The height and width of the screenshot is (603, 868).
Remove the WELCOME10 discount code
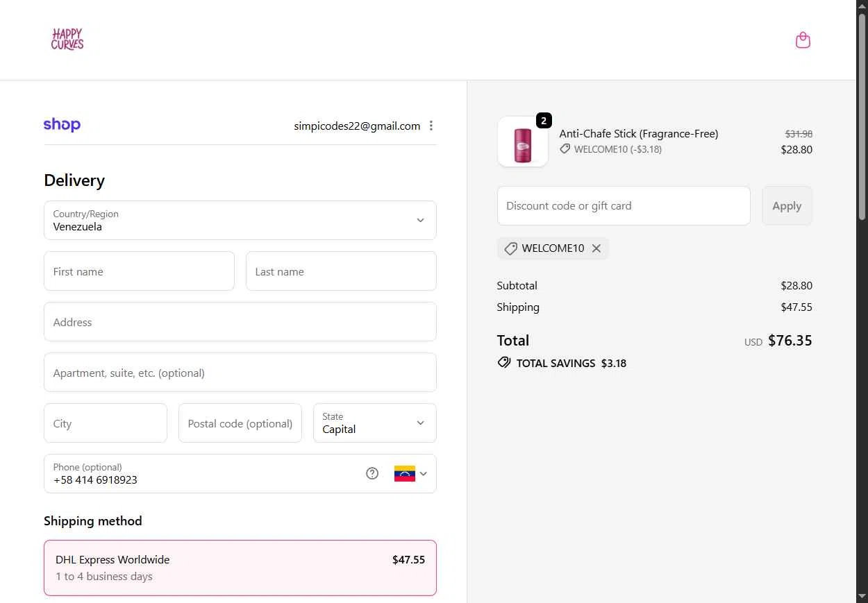[x=596, y=248]
